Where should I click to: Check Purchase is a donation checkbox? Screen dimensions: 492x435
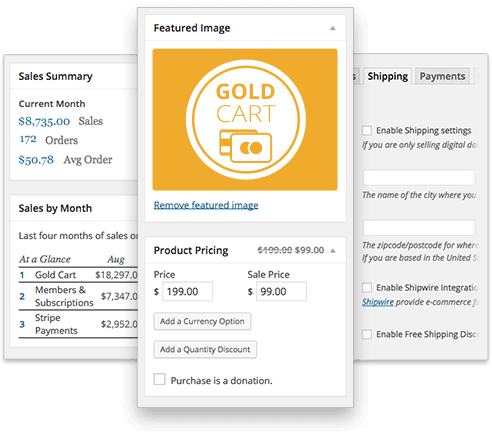159,379
